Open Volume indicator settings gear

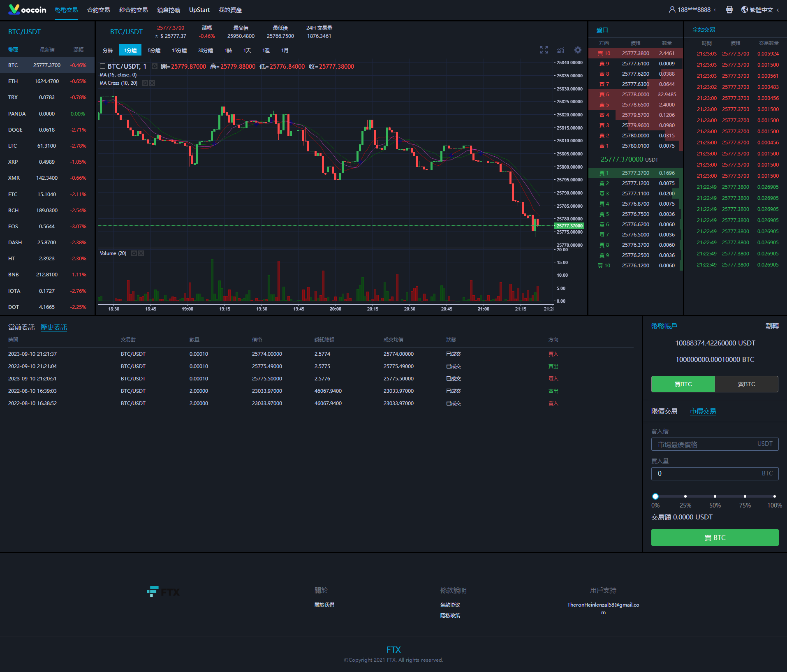tap(134, 253)
